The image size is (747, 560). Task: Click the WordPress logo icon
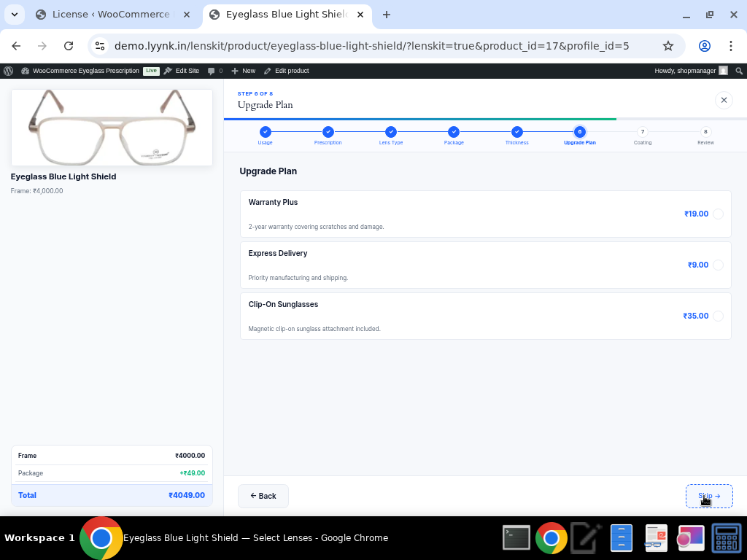(x=9, y=71)
